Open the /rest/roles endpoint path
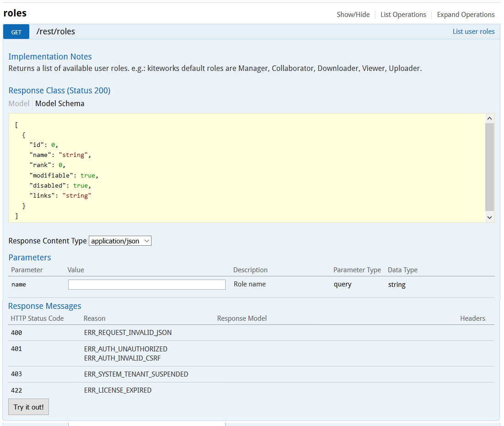The width and height of the screenshot is (504, 426). click(55, 32)
